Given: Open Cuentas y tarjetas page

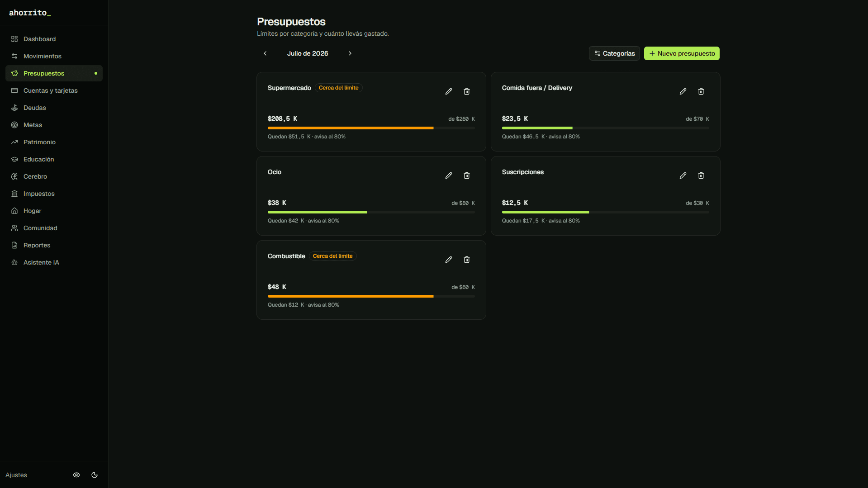Looking at the screenshot, I should click(x=54, y=90).
